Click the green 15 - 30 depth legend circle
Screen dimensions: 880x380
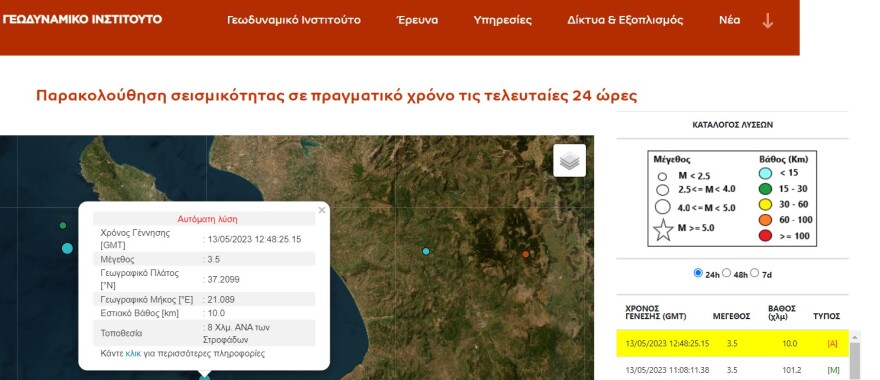click(766, 189)
